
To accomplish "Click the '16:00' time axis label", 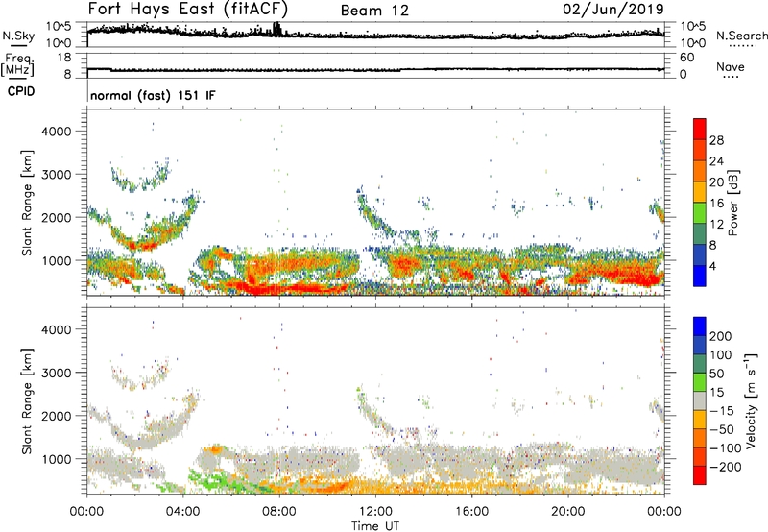I will pos(471,512).
